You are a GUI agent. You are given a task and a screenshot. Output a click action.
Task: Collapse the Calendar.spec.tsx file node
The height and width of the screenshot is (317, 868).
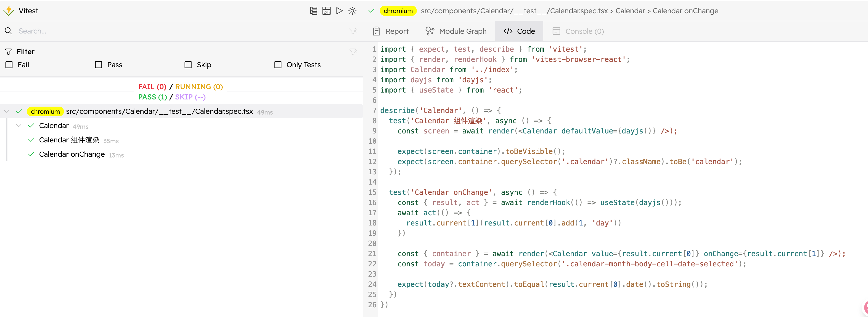[x=6, y=111]
